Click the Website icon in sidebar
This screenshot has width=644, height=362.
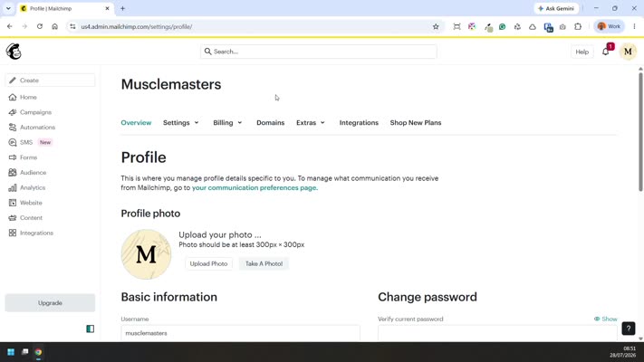(13, 203)
